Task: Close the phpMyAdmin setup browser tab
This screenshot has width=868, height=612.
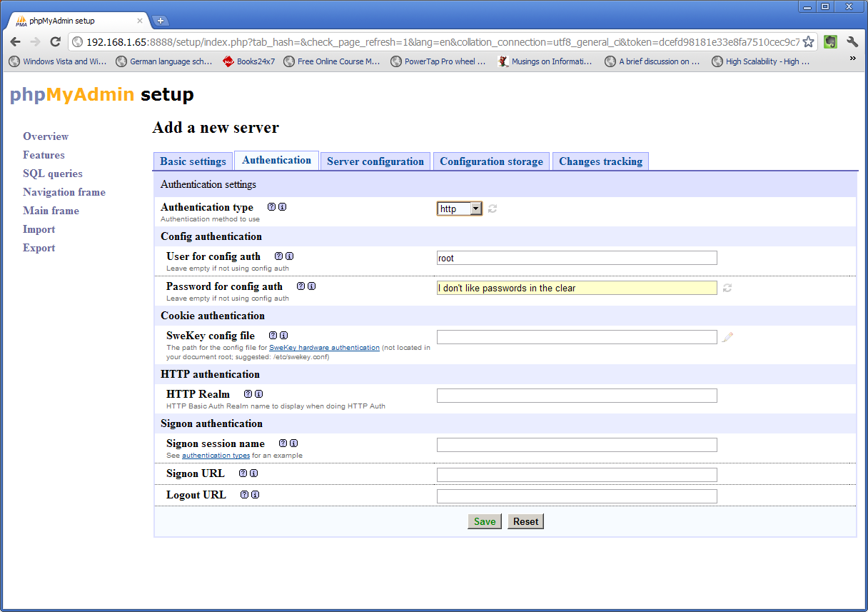Action: point(140,21)
